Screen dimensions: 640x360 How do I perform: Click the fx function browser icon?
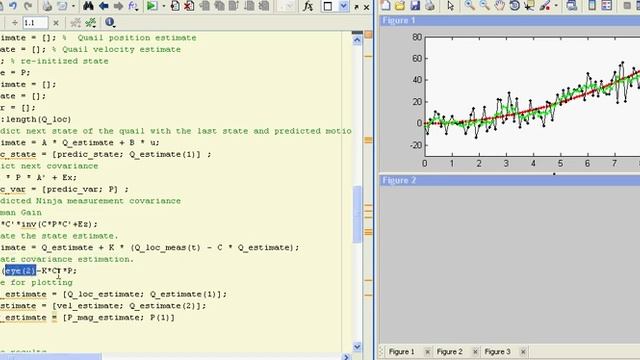pyautogui.click(x=308, y=6)
